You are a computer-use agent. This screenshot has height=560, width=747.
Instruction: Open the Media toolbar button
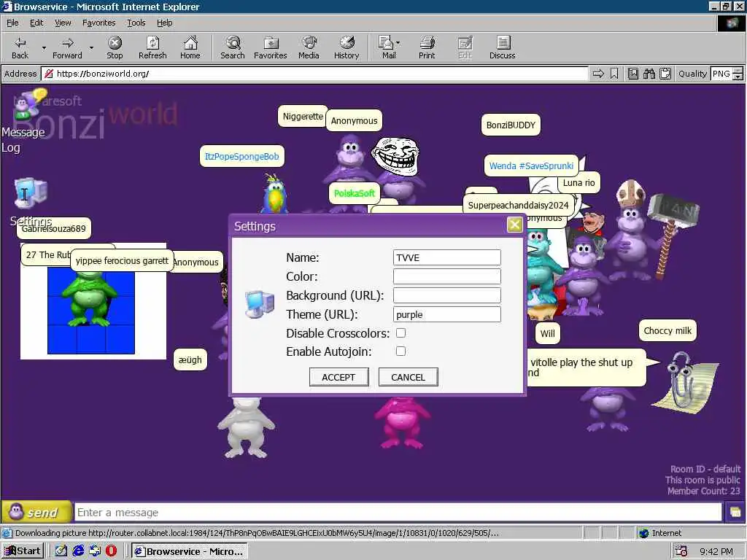pos(309,48)
